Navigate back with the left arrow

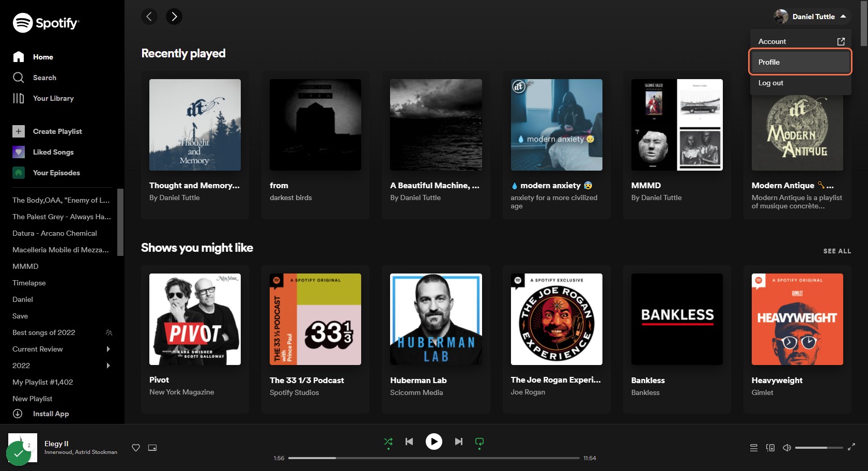tap(149, 17)
